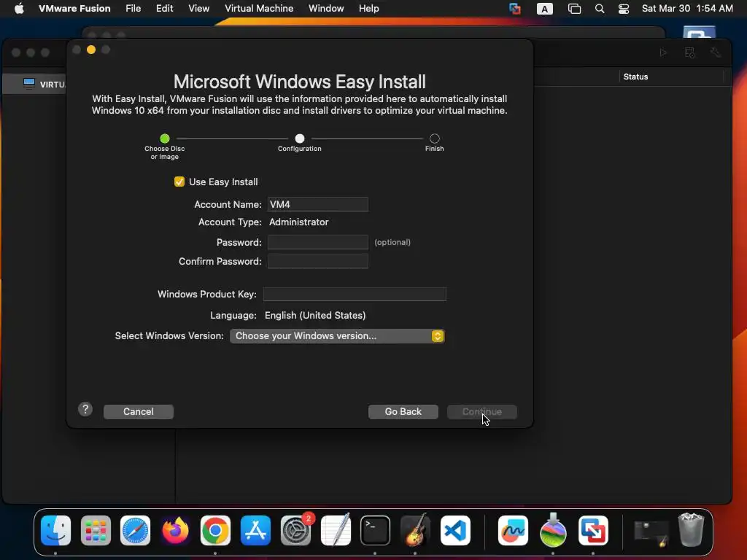Open Trash in the Dock
This screenshot has width=747, height=560.
point(691,530)
